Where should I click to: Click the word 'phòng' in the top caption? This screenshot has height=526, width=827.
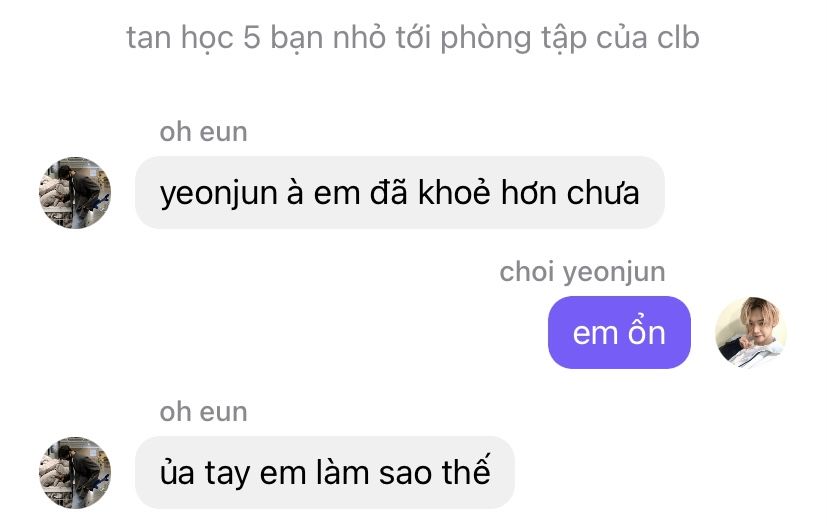click(x=486, y=39)
